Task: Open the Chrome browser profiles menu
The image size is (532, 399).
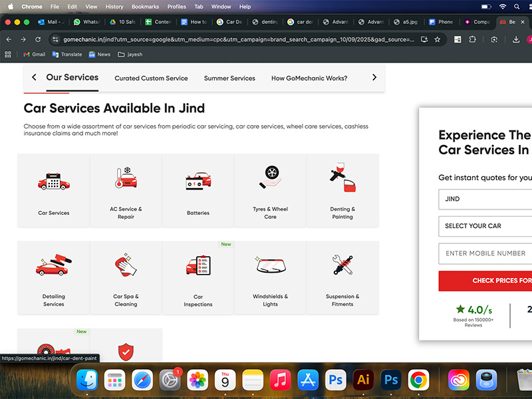Action: [176, 7]
